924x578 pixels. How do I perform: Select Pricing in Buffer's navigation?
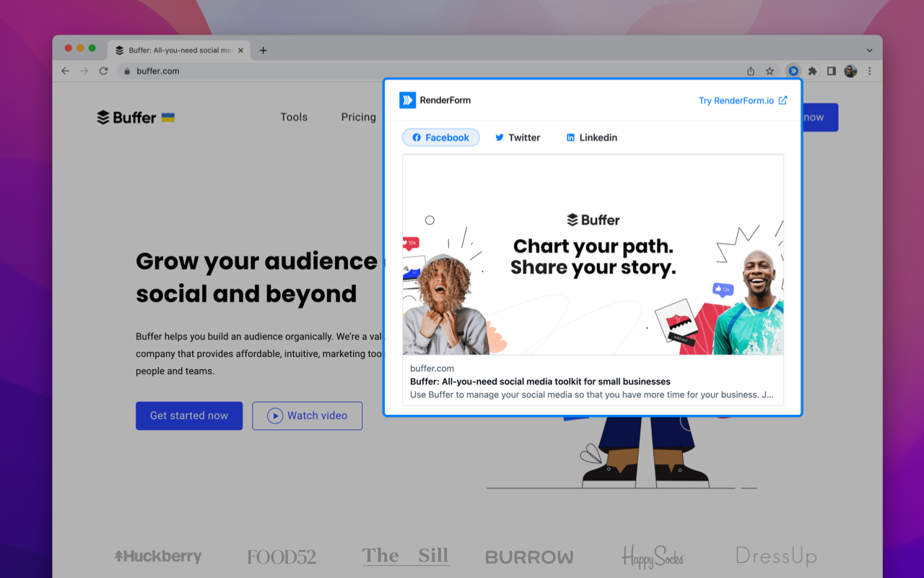tap(359, 117)
